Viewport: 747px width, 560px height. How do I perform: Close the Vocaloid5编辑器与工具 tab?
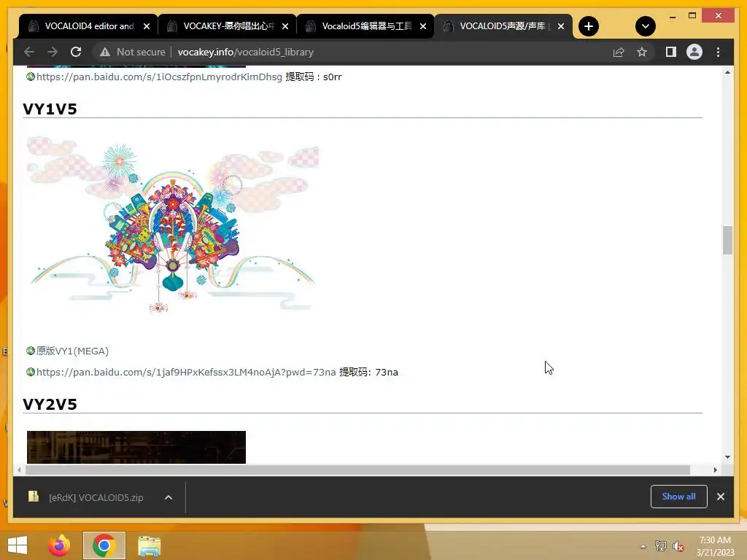[423, 27]
